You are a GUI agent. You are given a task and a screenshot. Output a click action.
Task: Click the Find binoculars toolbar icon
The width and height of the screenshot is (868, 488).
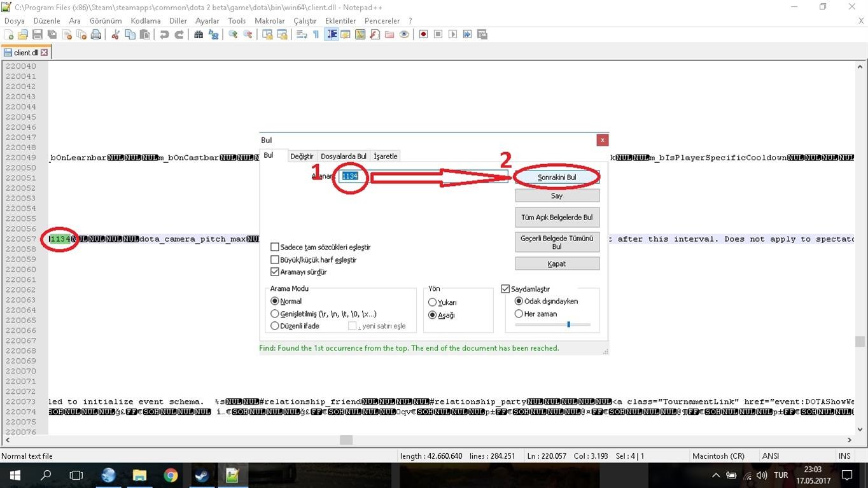(199, 34)
